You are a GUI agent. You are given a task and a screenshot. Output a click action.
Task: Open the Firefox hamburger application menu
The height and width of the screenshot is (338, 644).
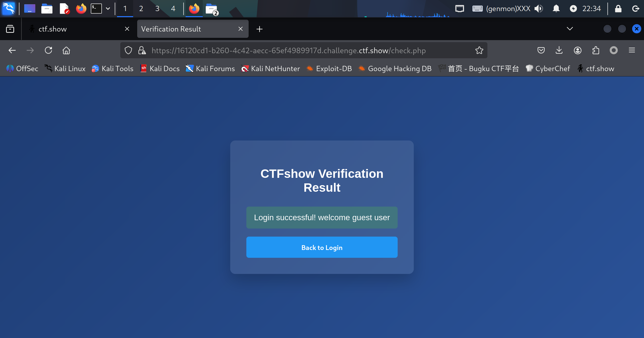pyautogui.click(x=632, y=50)
